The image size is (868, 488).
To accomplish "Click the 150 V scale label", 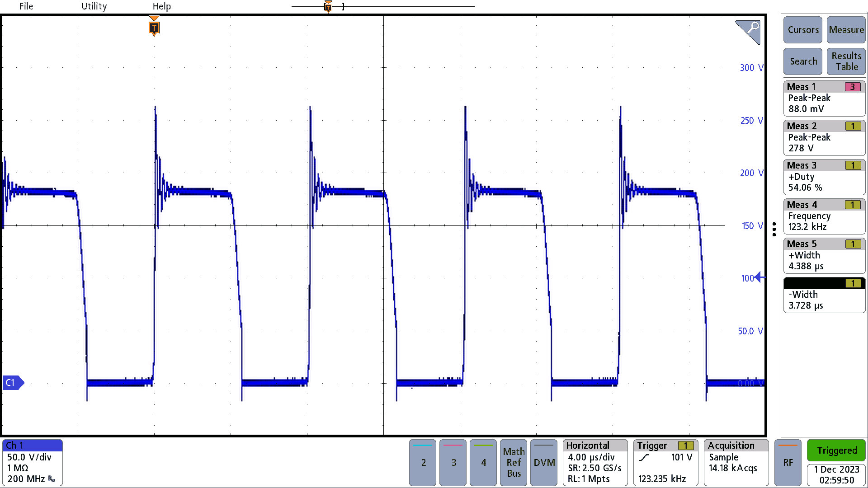I will click(752, 226).
